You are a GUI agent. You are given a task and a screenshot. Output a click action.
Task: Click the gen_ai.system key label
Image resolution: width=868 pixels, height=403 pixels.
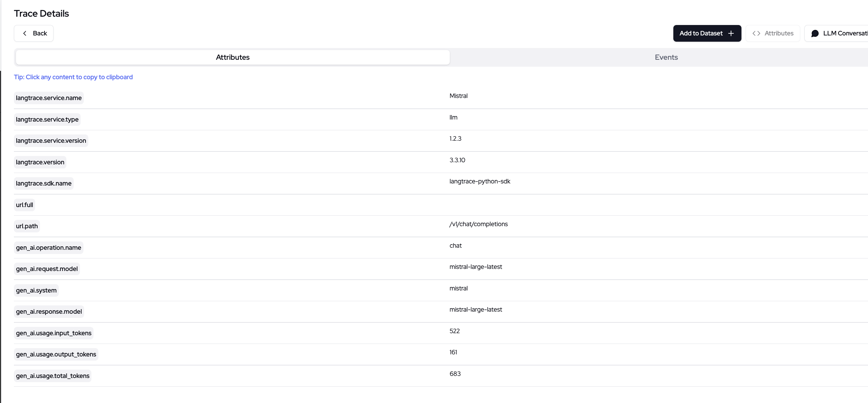36,290
